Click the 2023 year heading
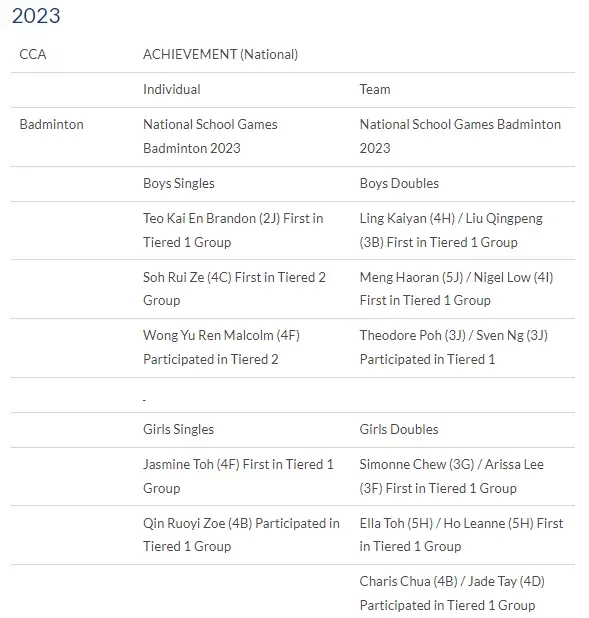The height and width of the screenshot is (618, 589). click(x=36, y=16)
